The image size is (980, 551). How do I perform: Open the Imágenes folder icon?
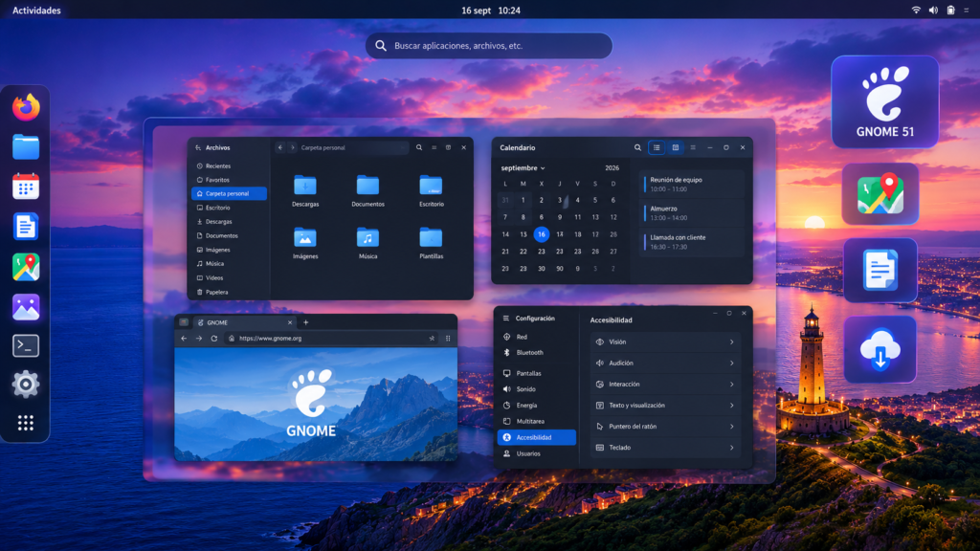tap(305, 238)
